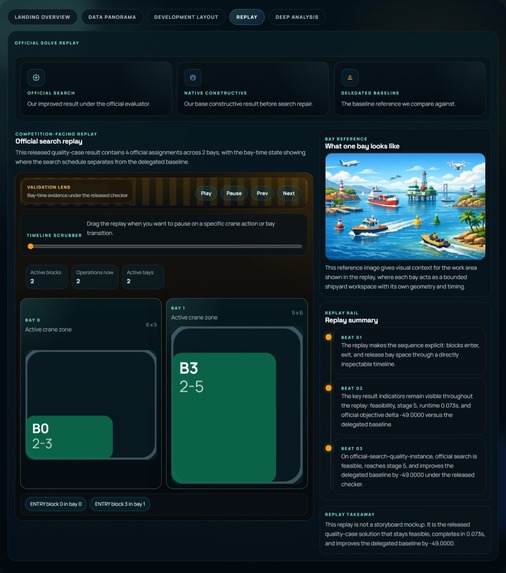Image resolution: width=506 pixels, height=573 pixels.
Task: Switch to the Data Panorama tab
Action: [x=112, y=17]
